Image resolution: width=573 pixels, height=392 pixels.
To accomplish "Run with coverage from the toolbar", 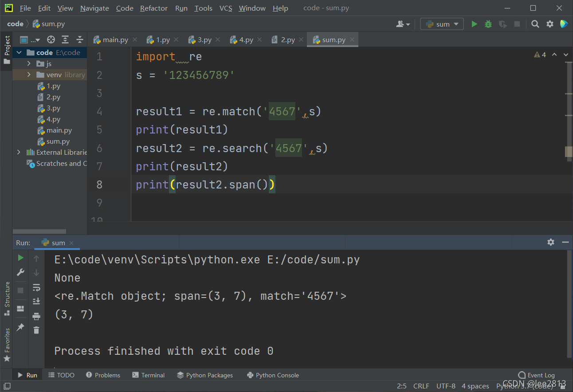I will pyautogui.click(x=502, y=24).
